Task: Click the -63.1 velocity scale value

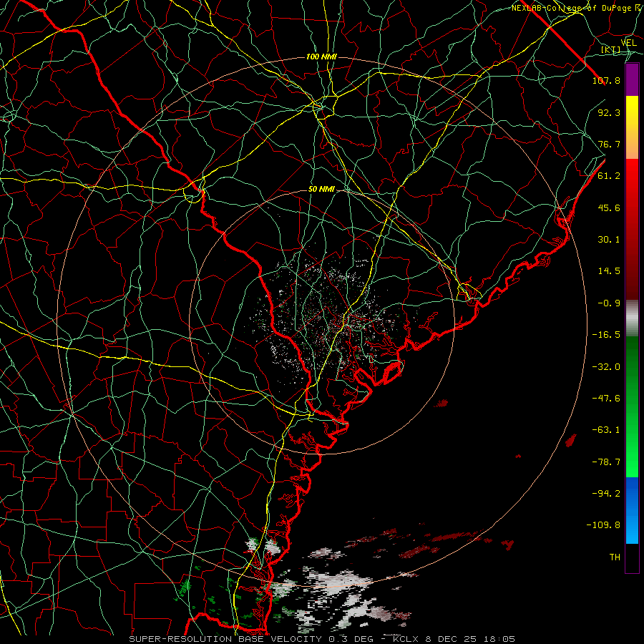Action: pos(606,430)
